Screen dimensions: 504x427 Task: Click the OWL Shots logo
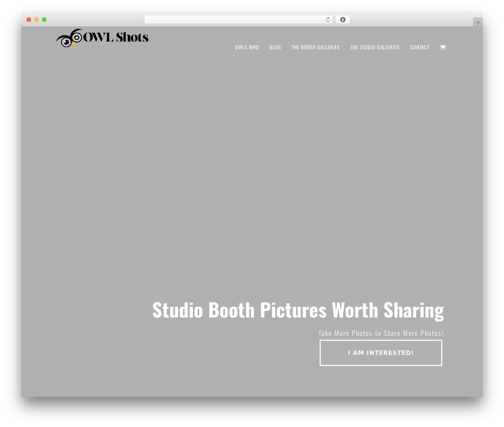(102, 38)
